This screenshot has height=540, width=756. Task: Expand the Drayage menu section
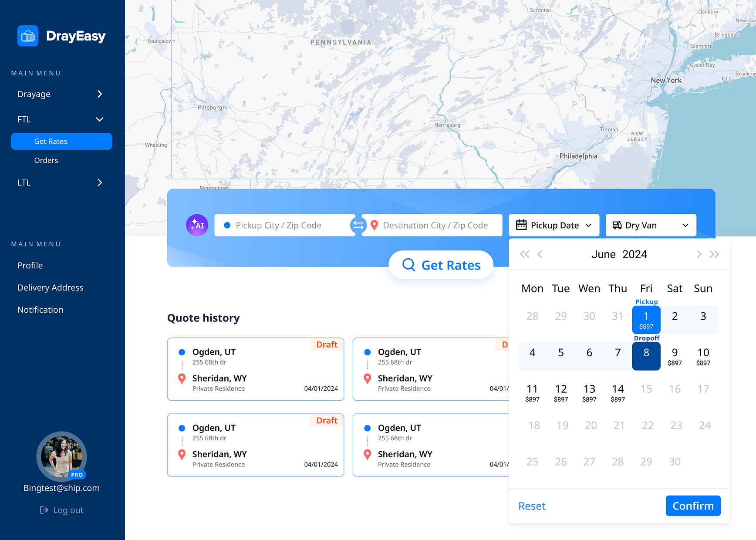(99, 94)
